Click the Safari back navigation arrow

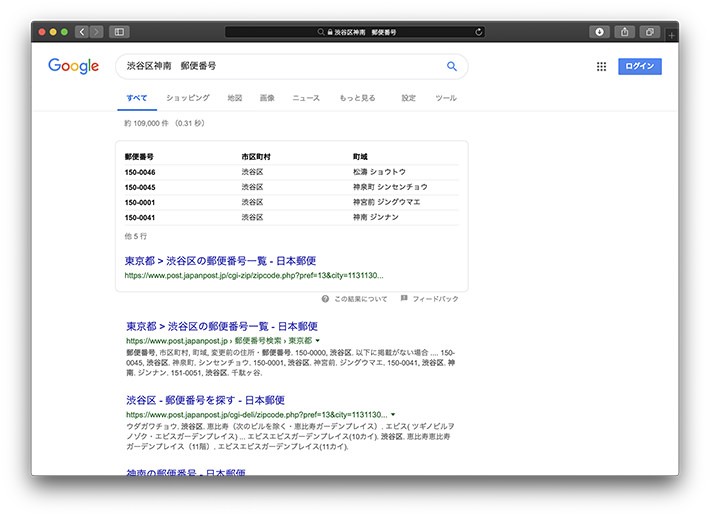click(82, 32)
